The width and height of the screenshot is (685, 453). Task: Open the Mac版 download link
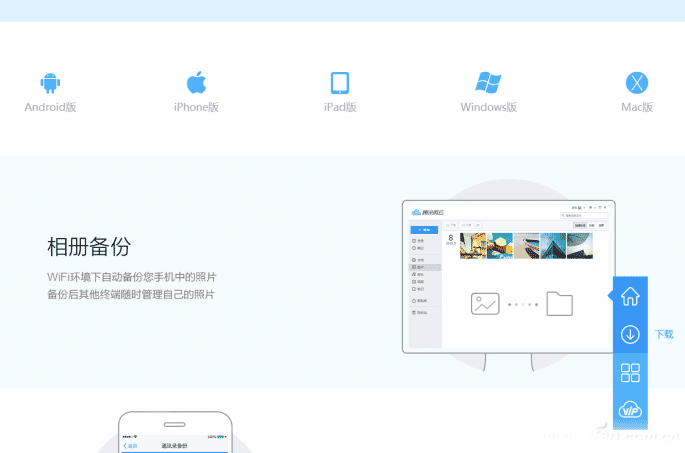click(x=637, y=107)
